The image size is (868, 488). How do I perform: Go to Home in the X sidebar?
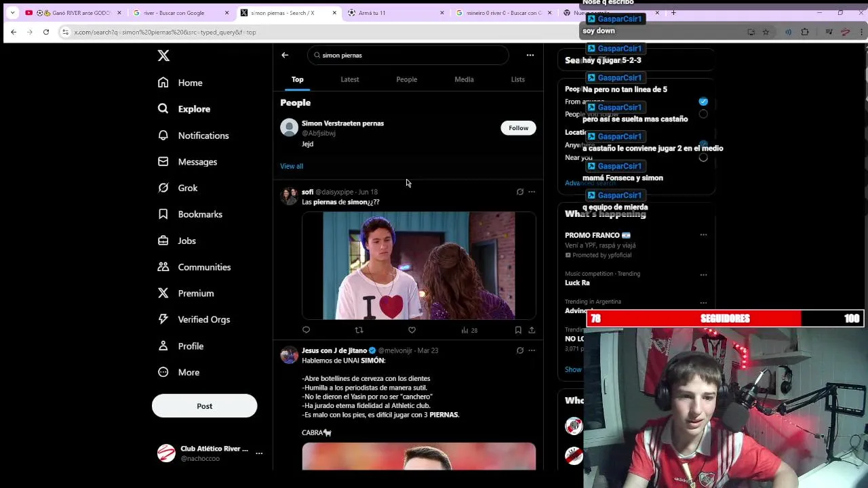pyautogui.click(x=180, y=83)
